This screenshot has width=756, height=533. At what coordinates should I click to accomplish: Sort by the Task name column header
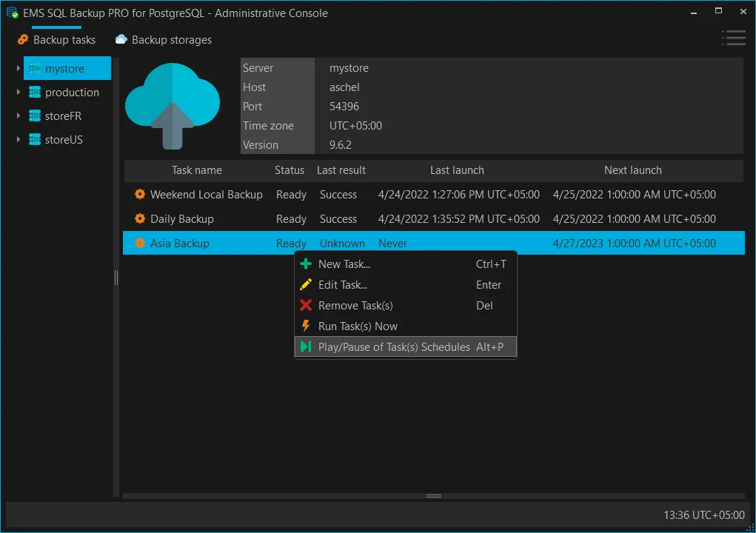(x=196, y=170)
